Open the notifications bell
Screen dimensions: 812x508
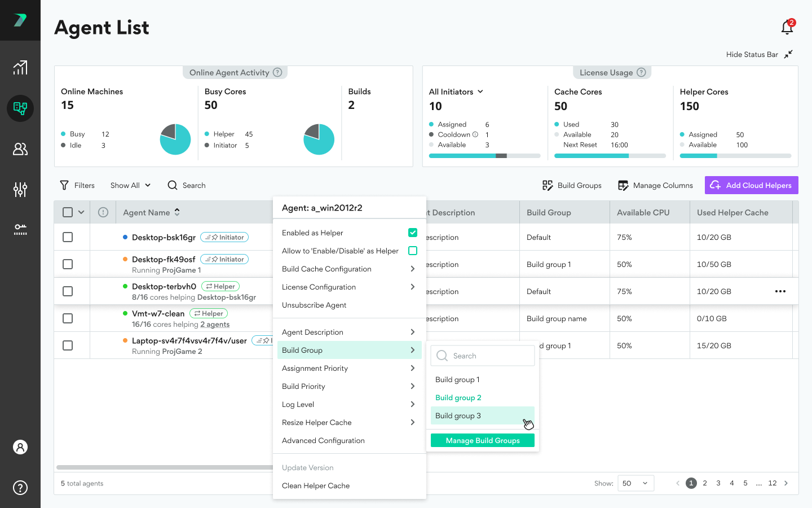click(787, 27)
